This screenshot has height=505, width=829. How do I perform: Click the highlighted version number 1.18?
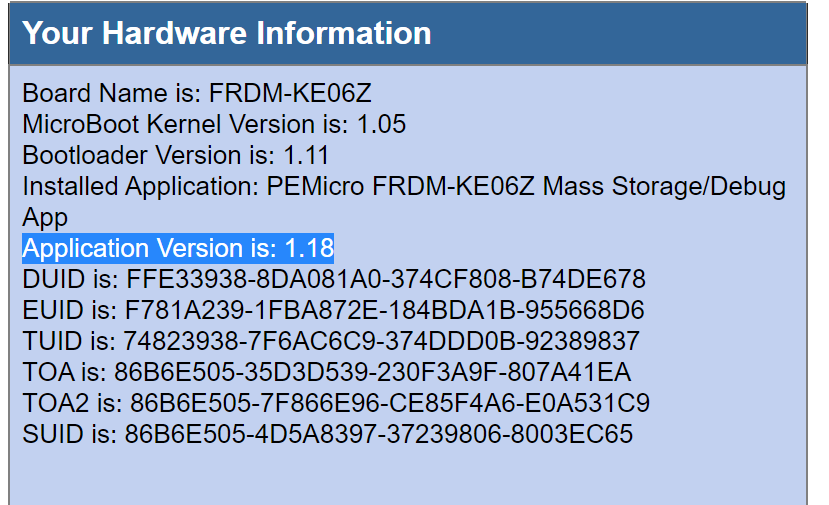point(309,248)
